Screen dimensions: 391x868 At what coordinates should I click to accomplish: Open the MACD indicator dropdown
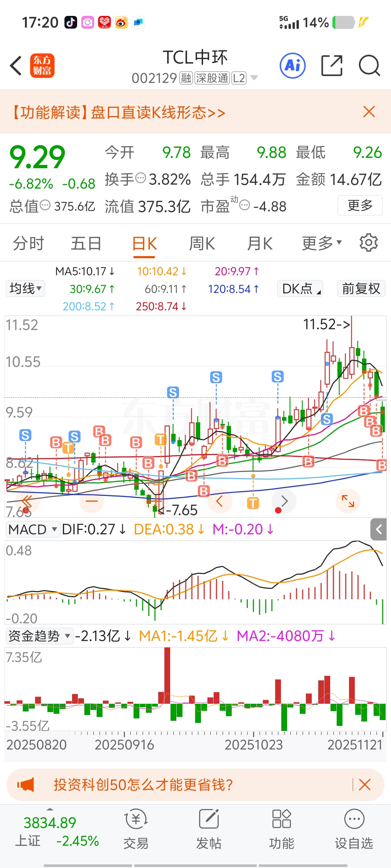tap(33, 529)
